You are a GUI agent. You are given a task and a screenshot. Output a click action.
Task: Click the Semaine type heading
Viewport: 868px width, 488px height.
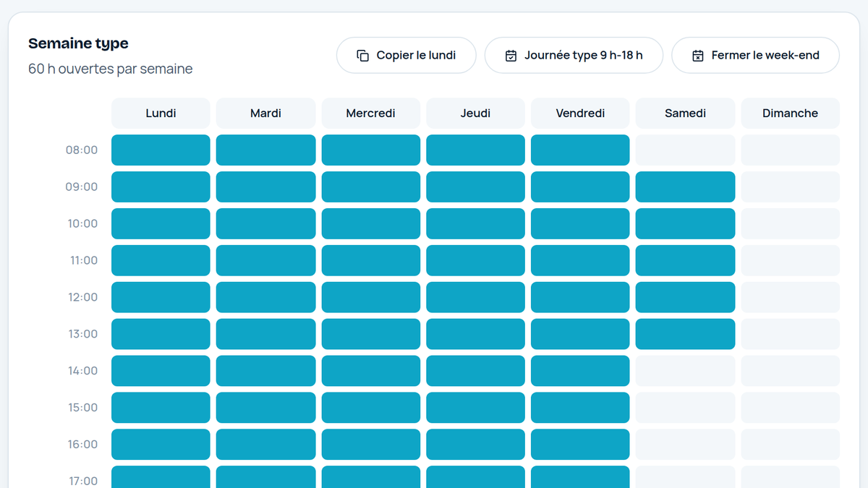click(x=78, y=43)
